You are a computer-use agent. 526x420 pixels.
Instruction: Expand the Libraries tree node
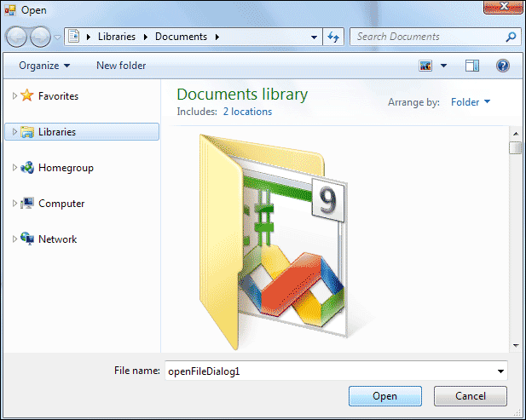[x=14, y=132]
